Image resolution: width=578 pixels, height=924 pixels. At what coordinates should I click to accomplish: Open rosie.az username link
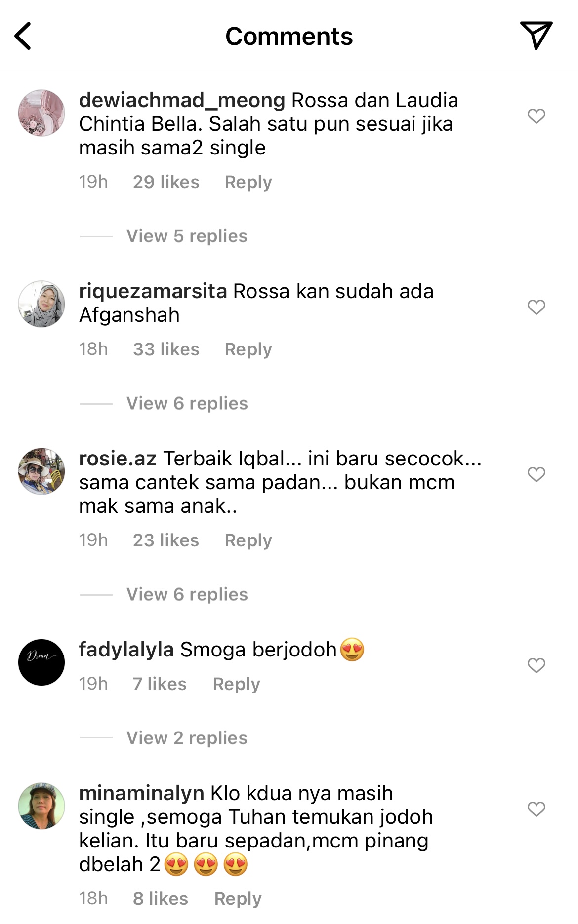pyautogui.click(x=118, y=459)
